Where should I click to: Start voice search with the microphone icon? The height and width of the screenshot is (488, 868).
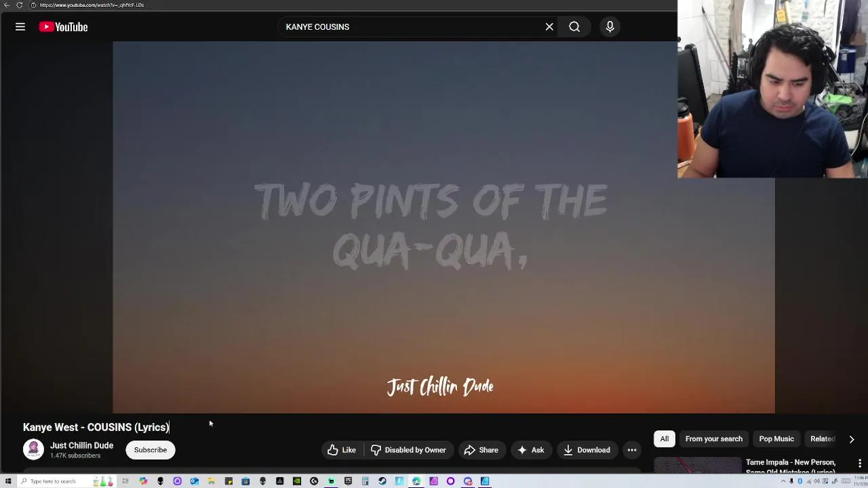(610, 27)
